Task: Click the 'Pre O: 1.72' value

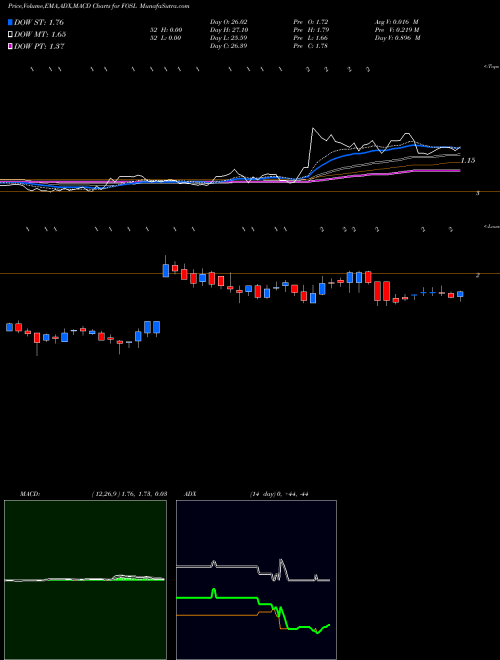Action: (313, 22)
